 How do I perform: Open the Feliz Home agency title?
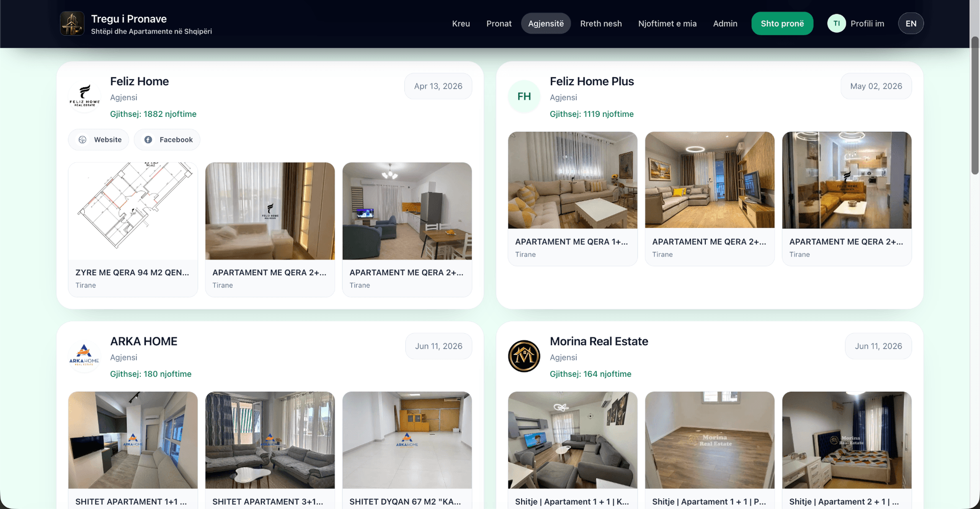click(139, 81)
